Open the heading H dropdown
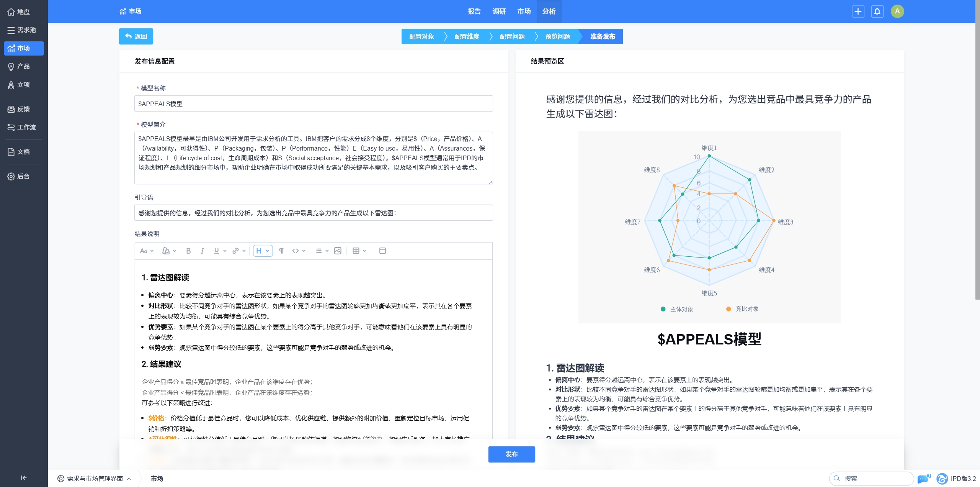The height and width of the screenshot is (487, 980). pyautogui.click(x=263, y=251)
